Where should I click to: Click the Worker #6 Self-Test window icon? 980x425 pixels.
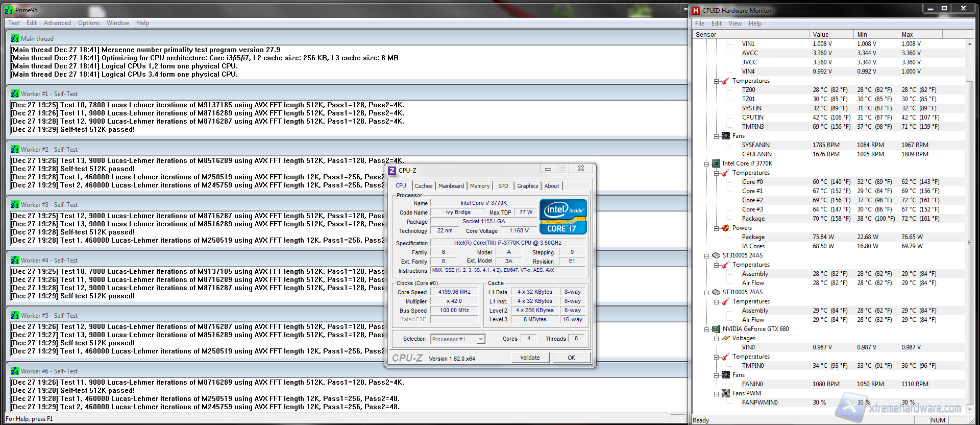click(15, 371)
